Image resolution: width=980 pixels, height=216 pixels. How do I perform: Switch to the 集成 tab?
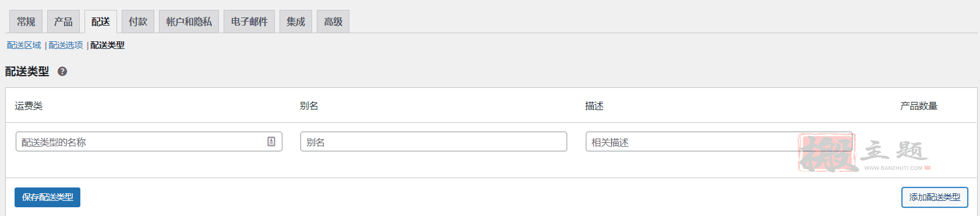pos(296,22)
